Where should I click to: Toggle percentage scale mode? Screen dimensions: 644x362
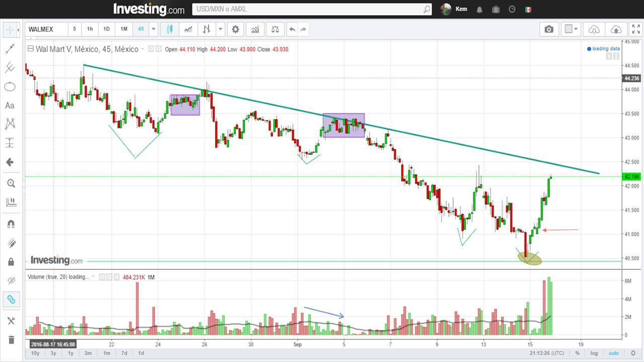coord(577,353)
